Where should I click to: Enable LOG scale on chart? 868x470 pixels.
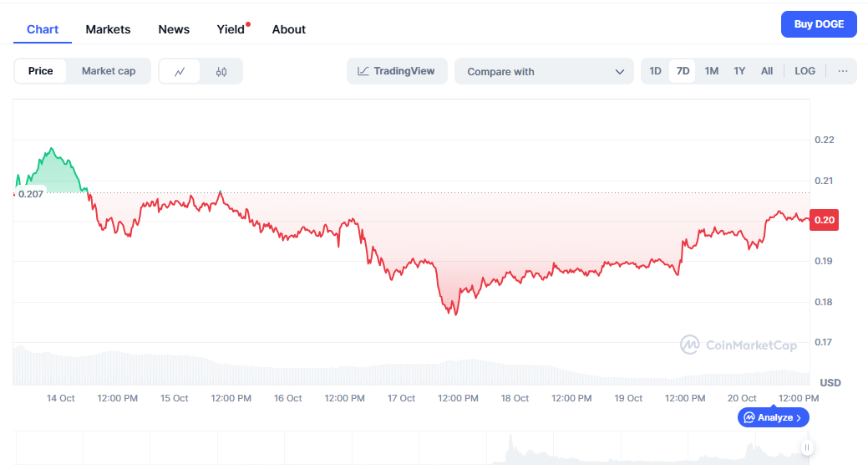[x=805, y=71]
